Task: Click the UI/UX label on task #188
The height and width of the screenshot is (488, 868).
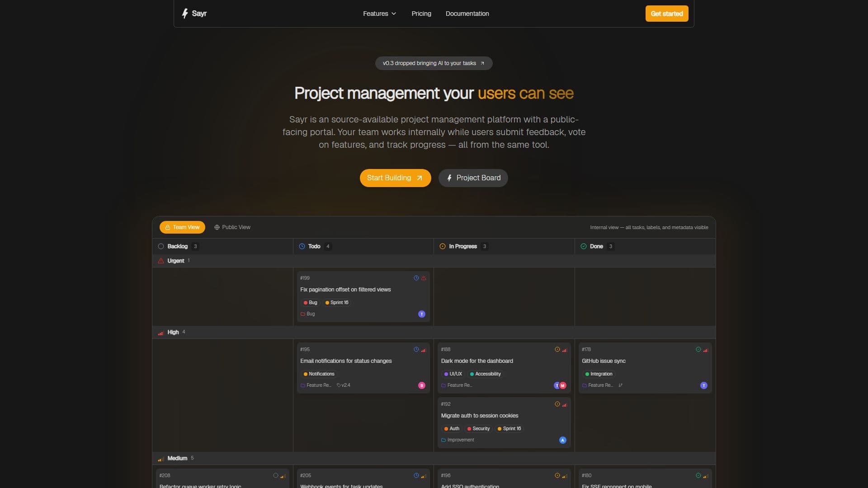Action: [453, 374]
